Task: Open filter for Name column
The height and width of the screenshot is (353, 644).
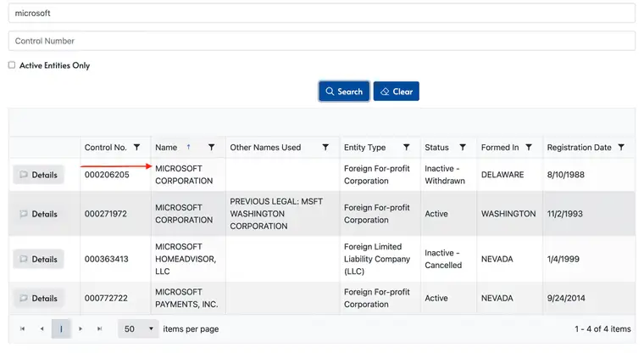Action: (211, 148)
